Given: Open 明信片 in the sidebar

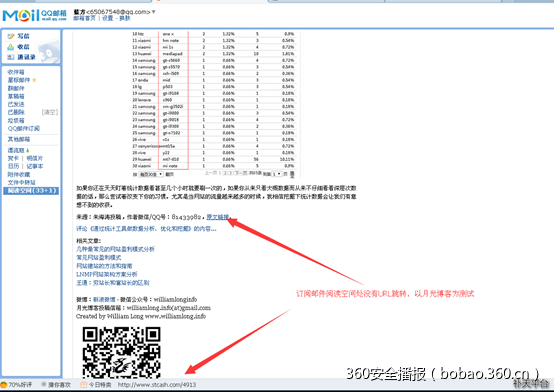Looking at the screenshot, I should click(x=35, y=158).
